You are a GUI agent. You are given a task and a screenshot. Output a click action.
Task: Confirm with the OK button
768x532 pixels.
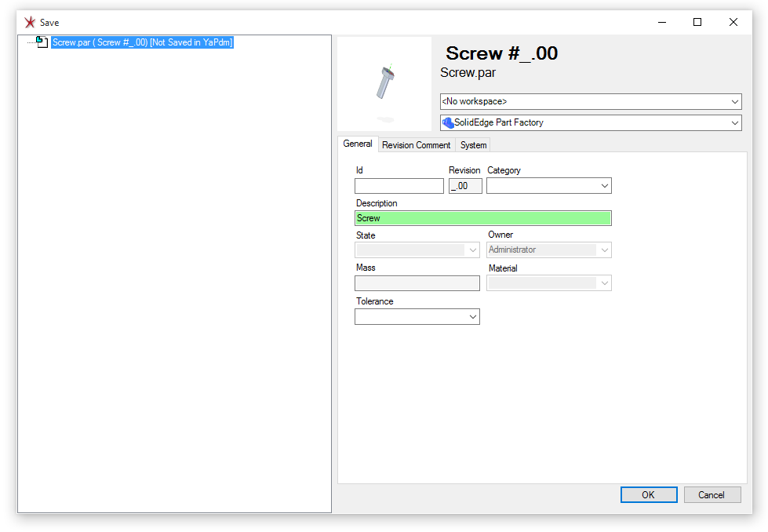(x=649, y=495)
